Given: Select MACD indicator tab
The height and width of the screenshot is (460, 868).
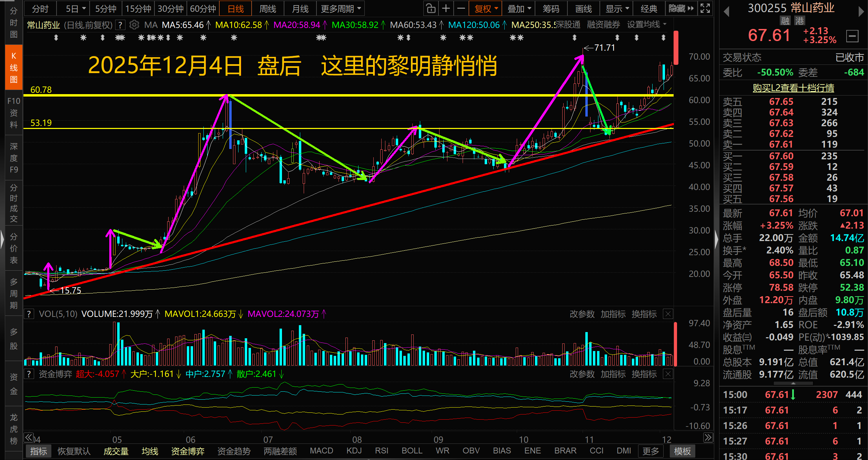Looking at the screenshot, I should coord(321,451).
